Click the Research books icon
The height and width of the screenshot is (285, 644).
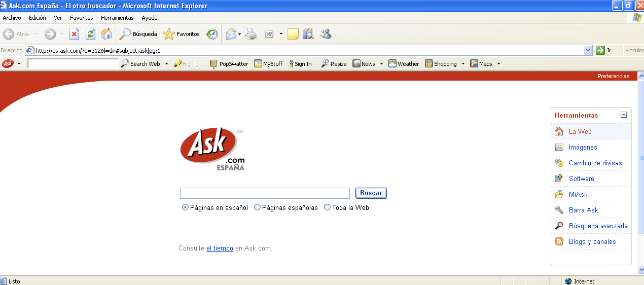tap(308, 34)
